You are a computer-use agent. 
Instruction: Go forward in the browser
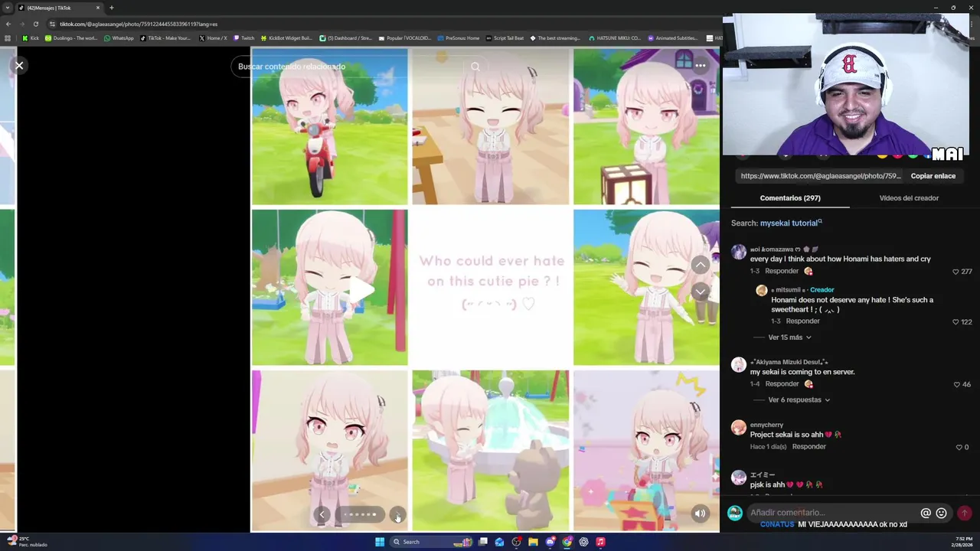point(22,24)
